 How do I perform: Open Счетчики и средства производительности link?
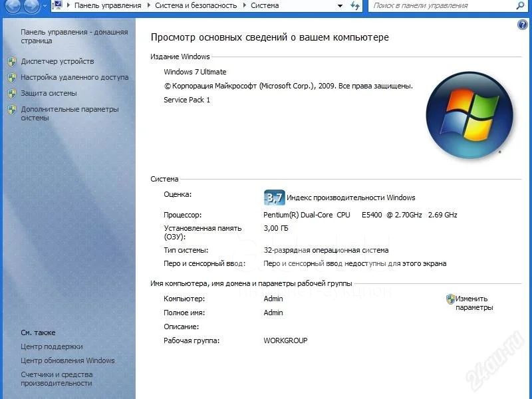coord(57,378)
